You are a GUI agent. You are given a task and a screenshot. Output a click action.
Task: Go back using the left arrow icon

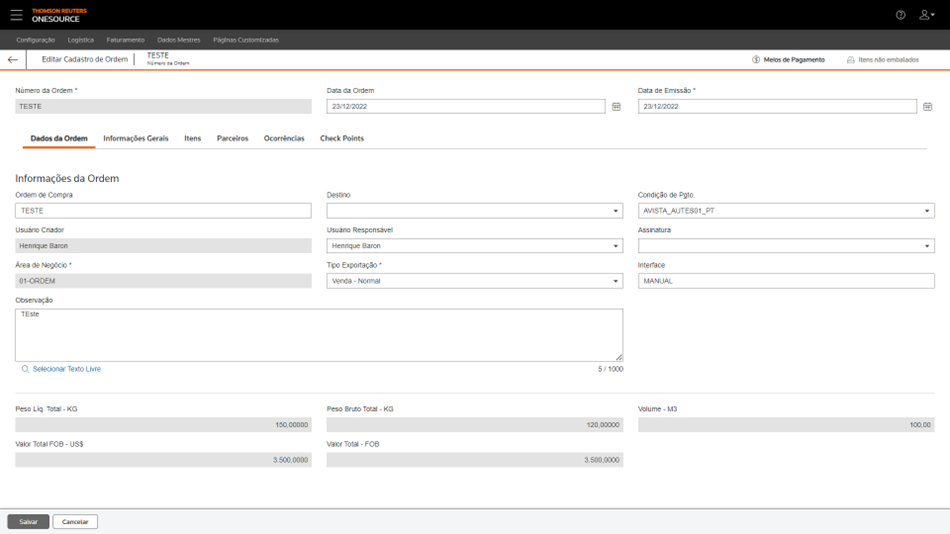pyautogui.click(x=13, y=59)
